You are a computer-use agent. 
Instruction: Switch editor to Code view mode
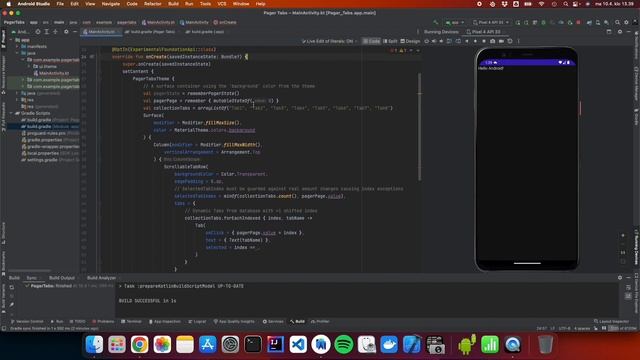pyautogui.click(x=371, y=41)
